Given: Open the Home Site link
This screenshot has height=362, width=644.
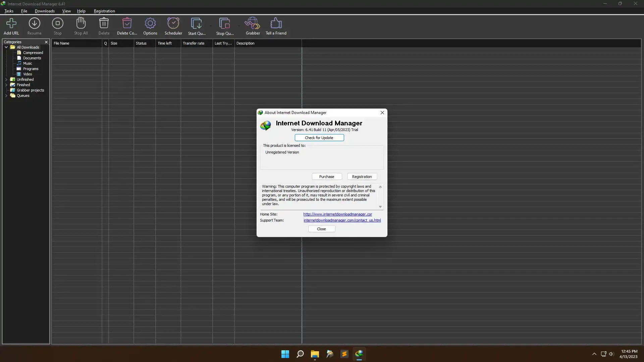Looking at the screenshot, I should [337, 214].
